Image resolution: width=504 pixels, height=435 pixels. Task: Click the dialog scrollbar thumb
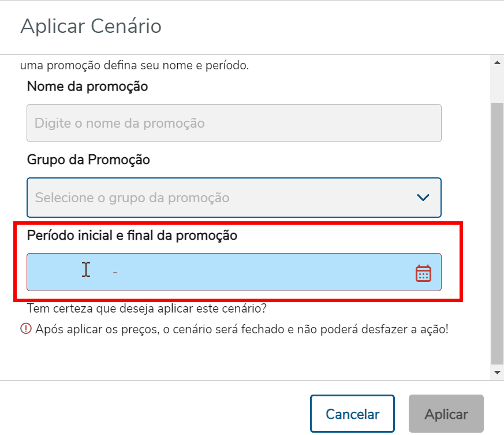coord(496,231)
